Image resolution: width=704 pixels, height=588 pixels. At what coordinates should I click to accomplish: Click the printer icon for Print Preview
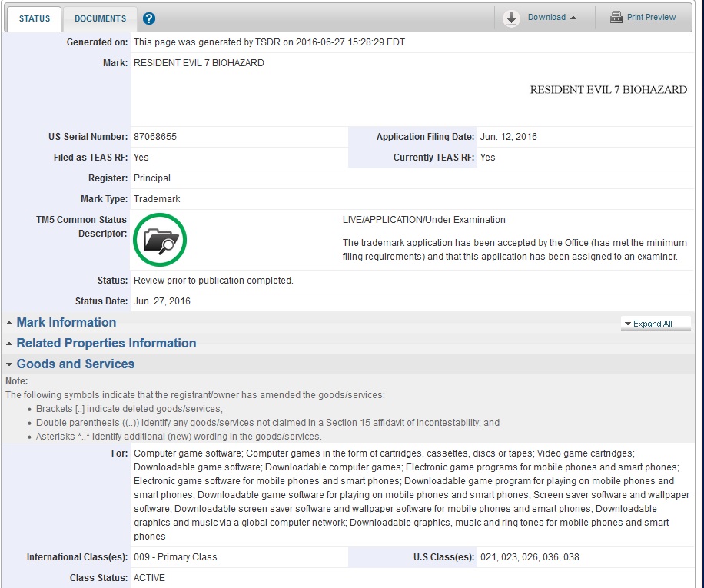click(616, 18)
